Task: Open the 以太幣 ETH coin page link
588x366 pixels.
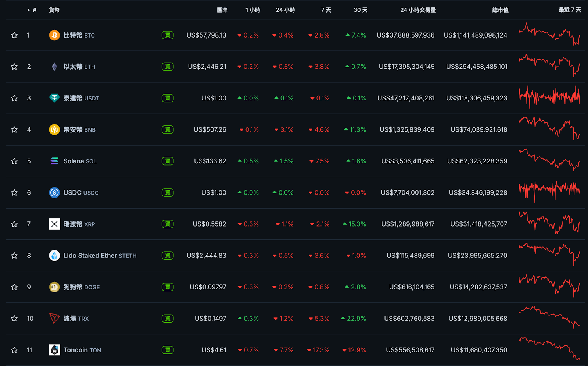Action: (79, 67)
